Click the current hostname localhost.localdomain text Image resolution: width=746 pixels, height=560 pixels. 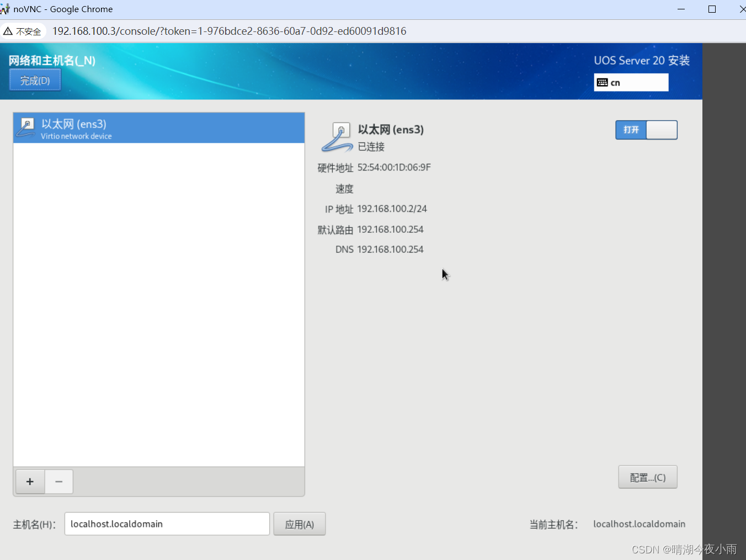pos(639,524)
